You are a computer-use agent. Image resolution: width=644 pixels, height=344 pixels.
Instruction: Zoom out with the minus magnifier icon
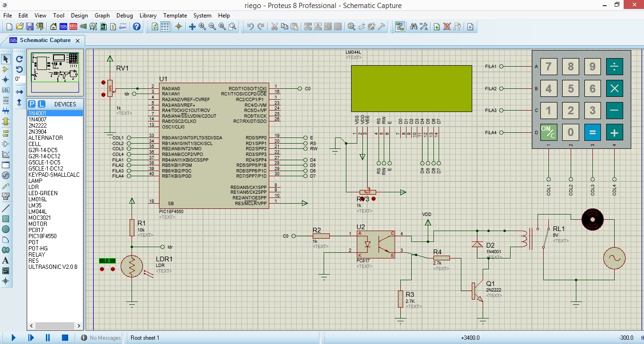[212, 26]
